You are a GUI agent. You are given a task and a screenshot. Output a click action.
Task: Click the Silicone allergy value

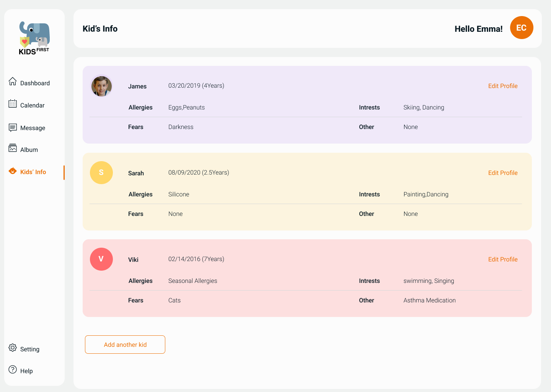click(x=179, y=194)
